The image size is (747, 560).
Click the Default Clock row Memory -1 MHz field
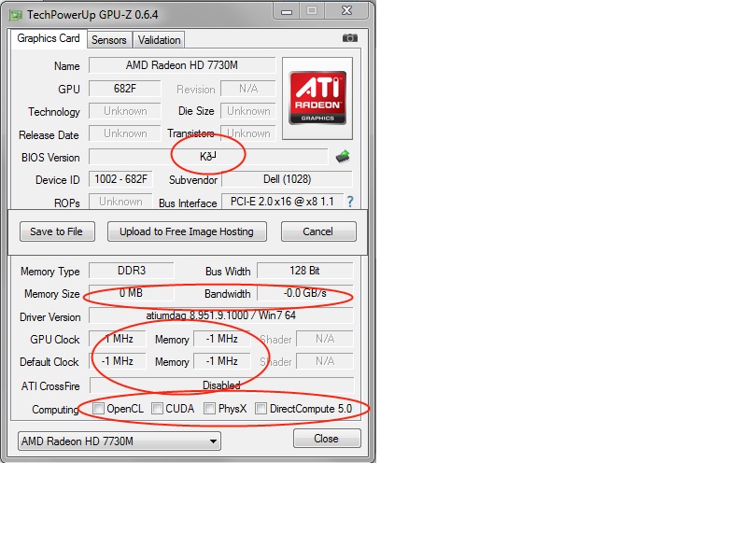(222, 361)
